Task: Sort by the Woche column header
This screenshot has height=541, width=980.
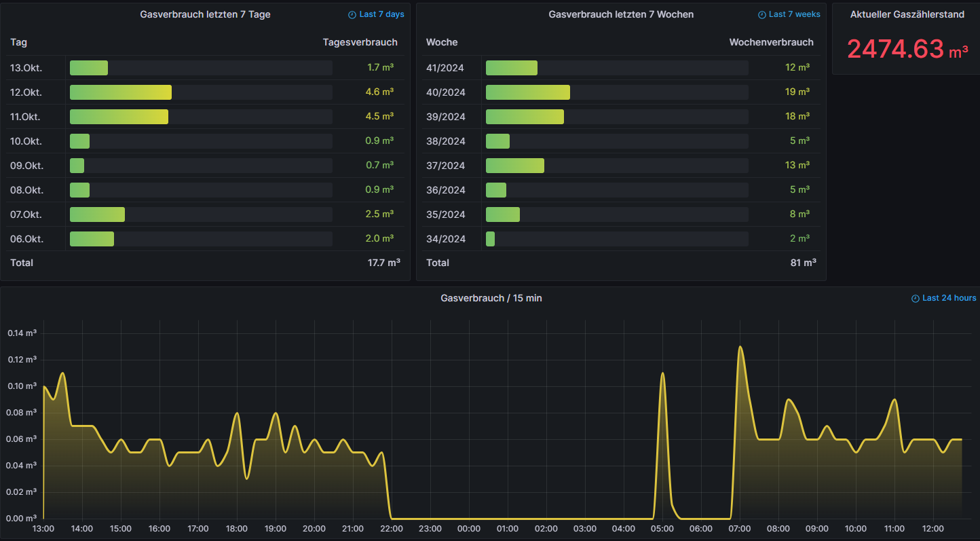Action: click(x=442, y=42)
